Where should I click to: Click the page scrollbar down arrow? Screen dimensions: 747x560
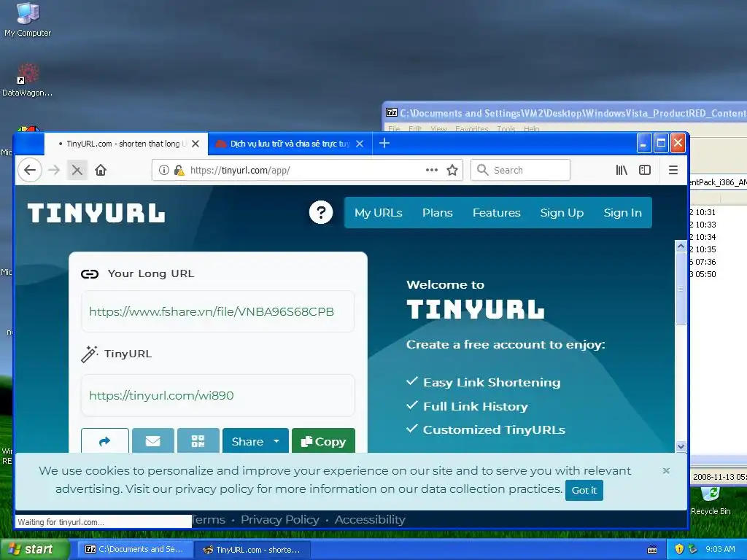tap(681, 447)
